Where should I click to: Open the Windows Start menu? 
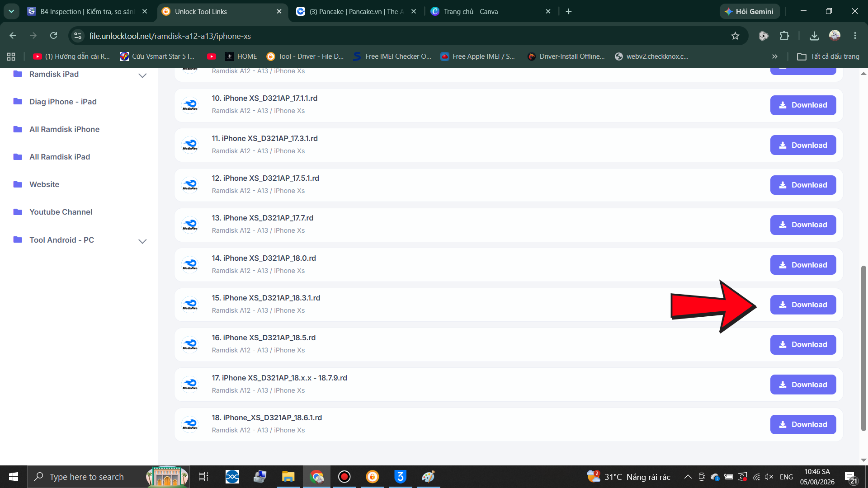[x=14, y=477]
